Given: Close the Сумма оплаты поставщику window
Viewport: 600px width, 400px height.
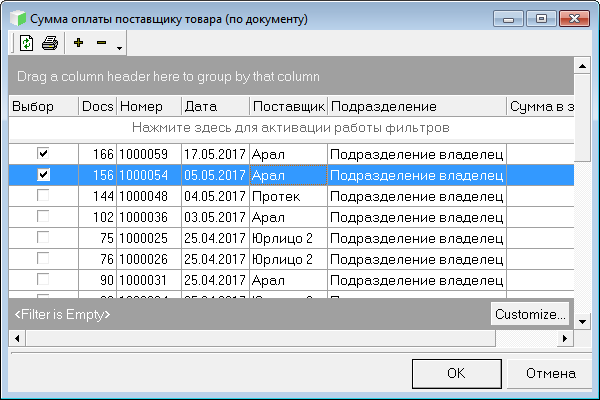Looking at the screenshot, I should click(x=574, y=19).
